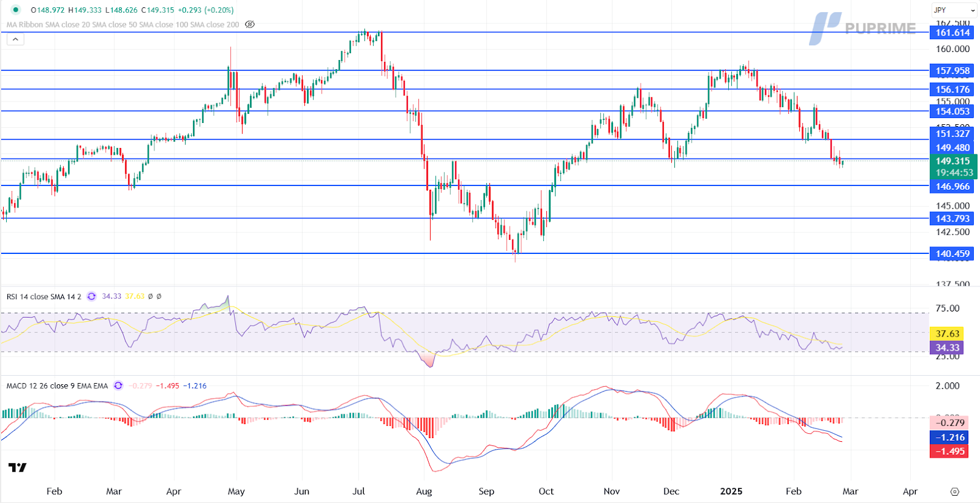Click the 143.793 price line label
This screenshot has width=980, height=503.
coord(952,218)
